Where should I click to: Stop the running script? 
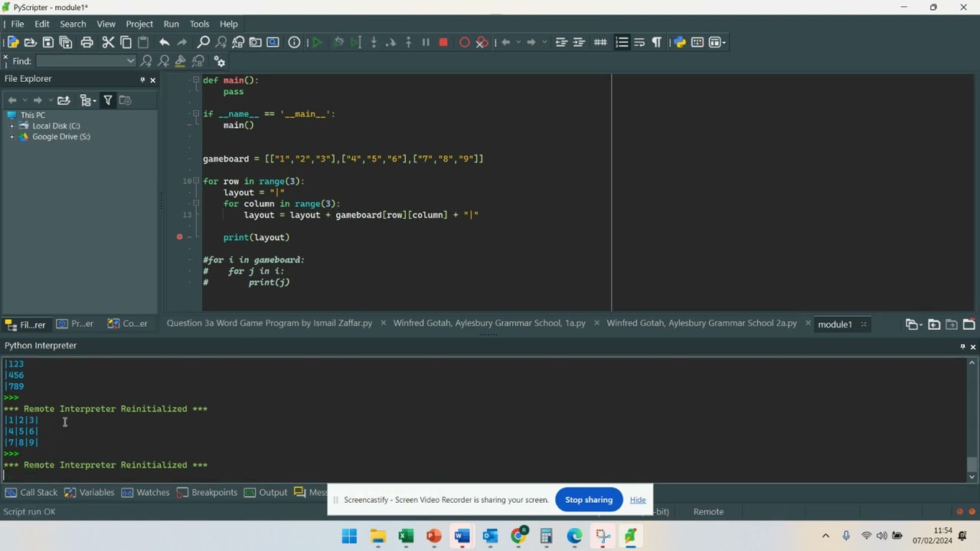point(443,43)
